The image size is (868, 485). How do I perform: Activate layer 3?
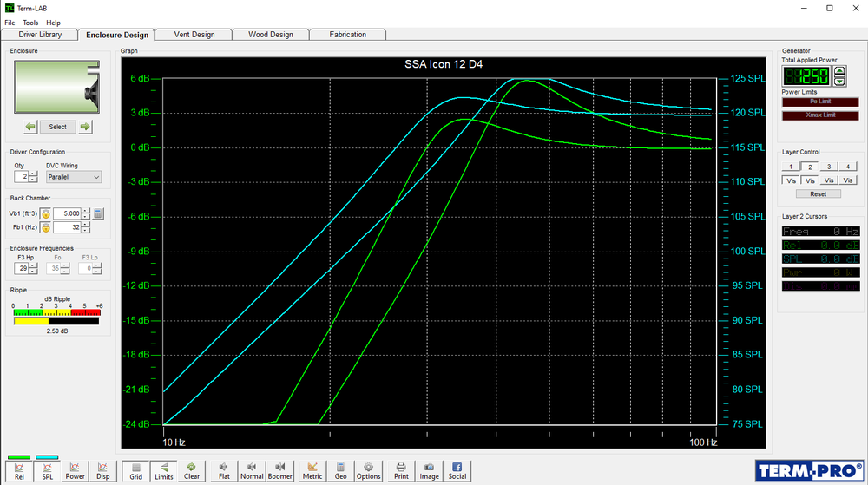click(829, 167)
